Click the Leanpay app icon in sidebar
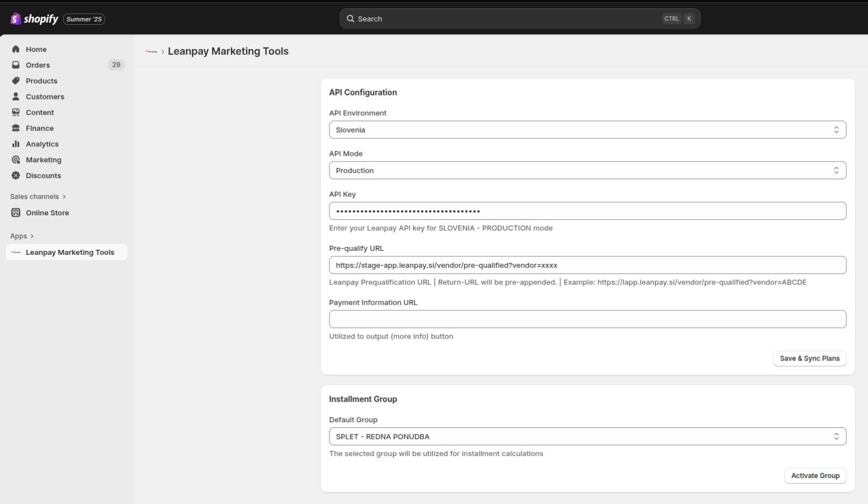The image size is (868, 504). [16, 253]
